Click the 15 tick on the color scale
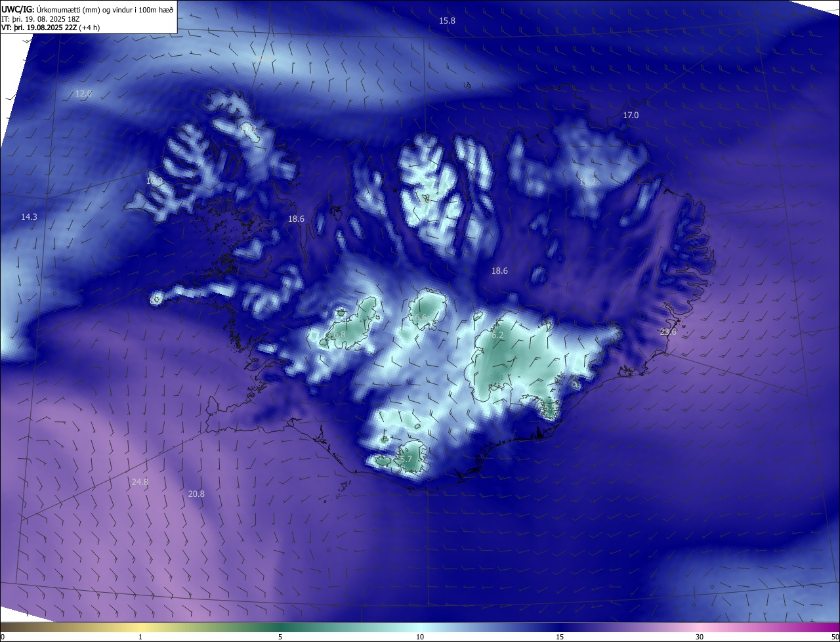 click(x=560, y=637)
